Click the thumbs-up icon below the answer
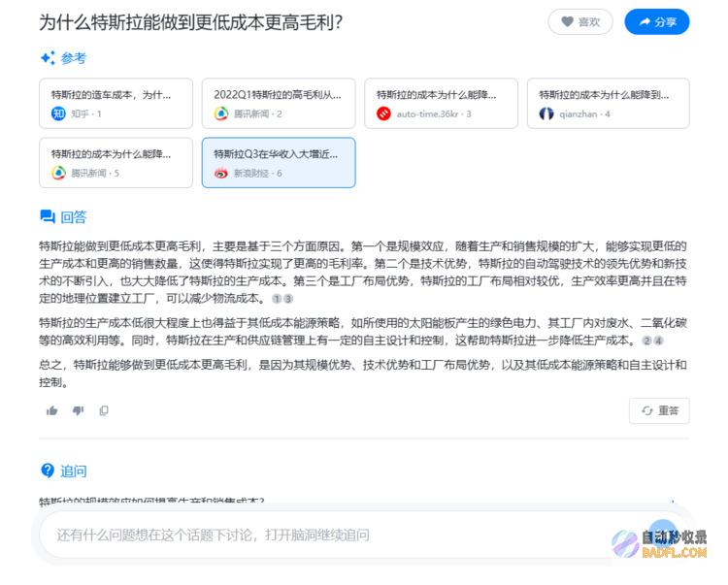This screenshot has height=585, width=728. (52, 410)
